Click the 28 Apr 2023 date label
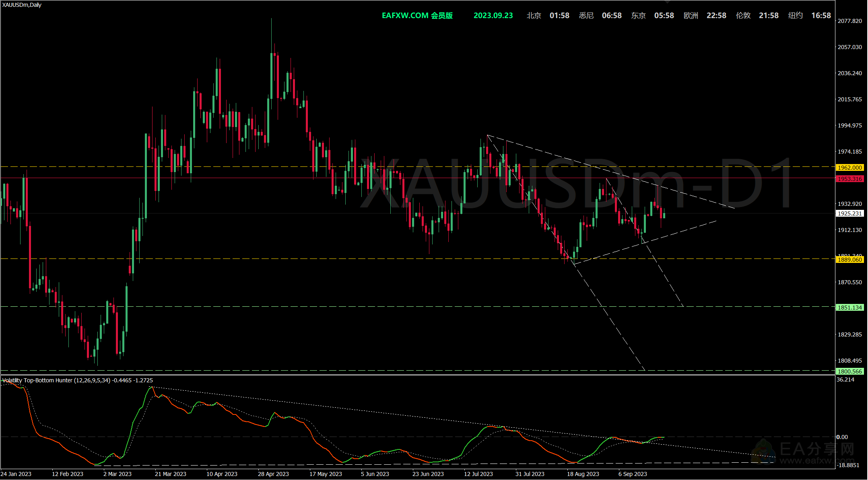Viewport: 868px width, 480px height. click(x=274, y=474)
